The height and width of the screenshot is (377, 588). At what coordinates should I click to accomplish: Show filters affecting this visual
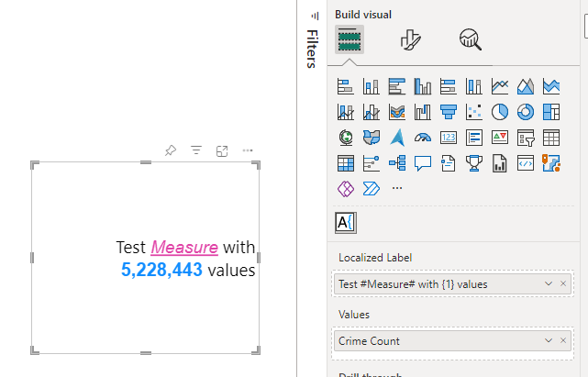(x=196, y=150)
